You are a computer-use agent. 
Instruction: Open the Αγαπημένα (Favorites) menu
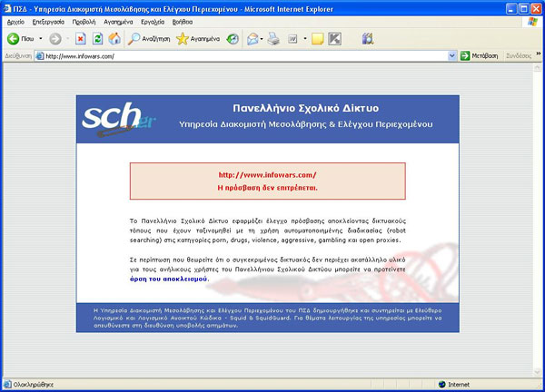118,22
